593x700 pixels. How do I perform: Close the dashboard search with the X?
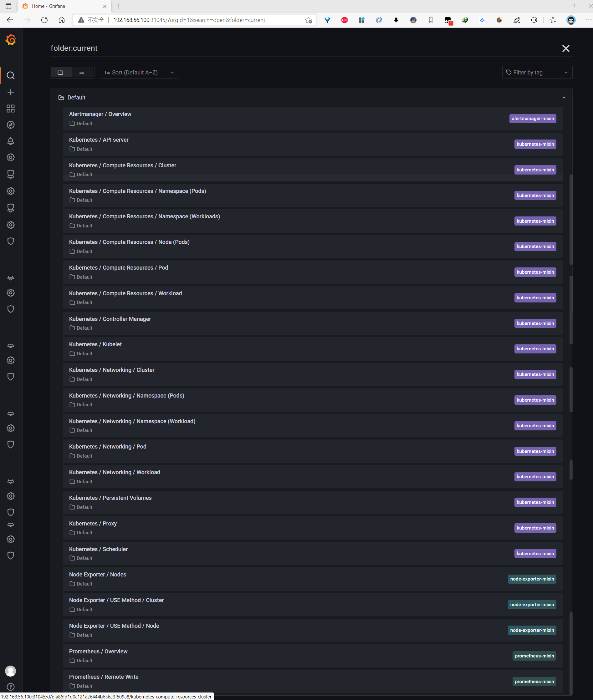point(566,48)
